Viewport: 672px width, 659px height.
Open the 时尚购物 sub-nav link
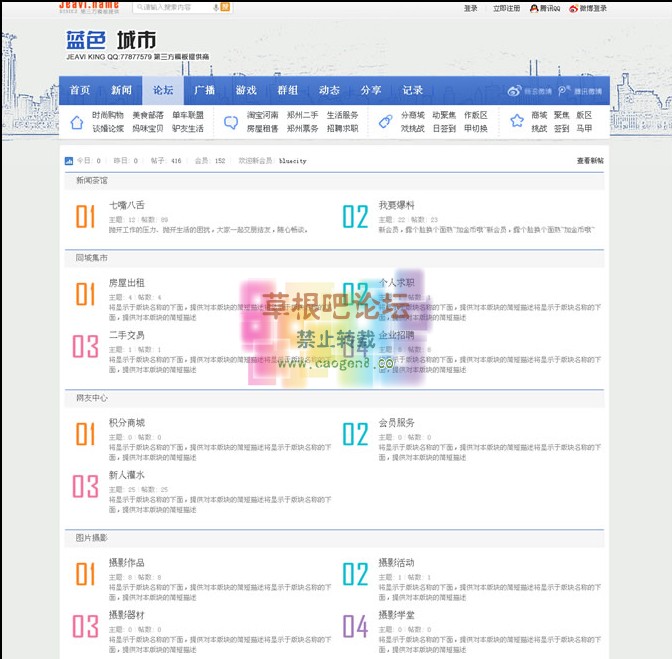pos(108,115)
